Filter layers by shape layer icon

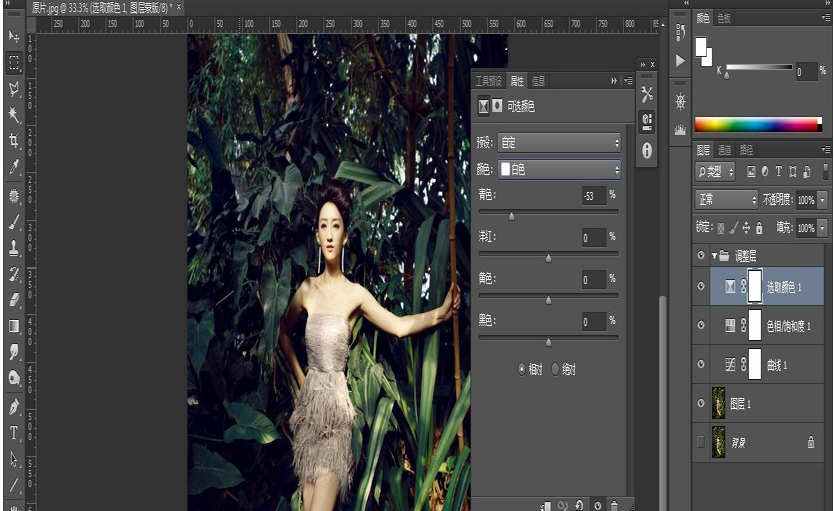793,171
